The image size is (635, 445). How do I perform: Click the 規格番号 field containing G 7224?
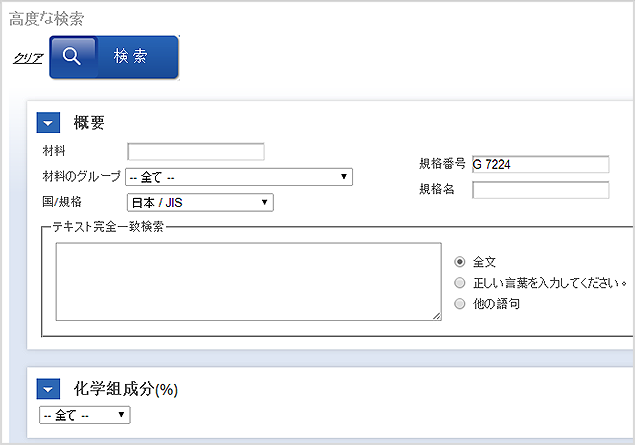point(541,164)
